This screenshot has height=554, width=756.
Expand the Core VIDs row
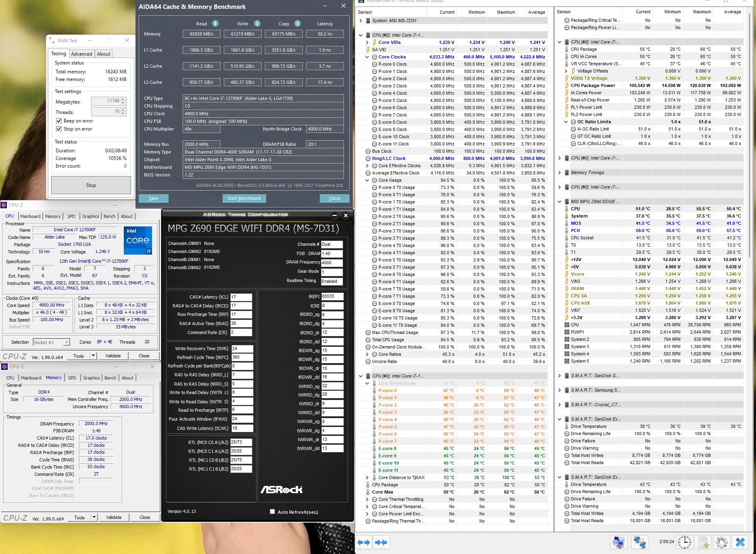pyautogui.click(x=367, y=42)
